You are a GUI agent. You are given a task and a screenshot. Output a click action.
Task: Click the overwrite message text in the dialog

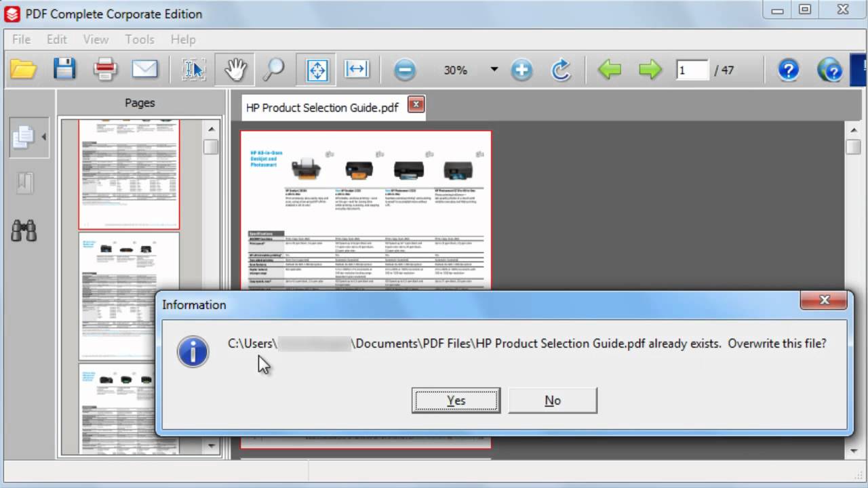[527, 344]
